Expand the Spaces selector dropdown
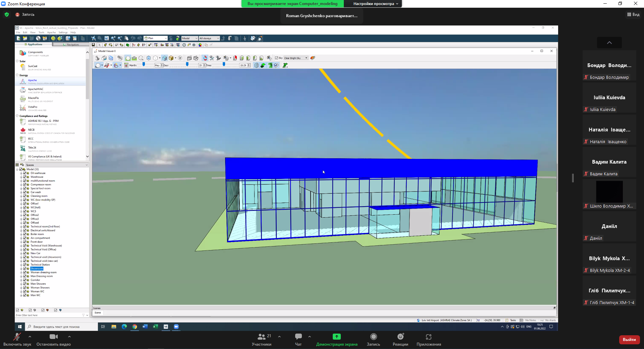 tap(87, 165)
